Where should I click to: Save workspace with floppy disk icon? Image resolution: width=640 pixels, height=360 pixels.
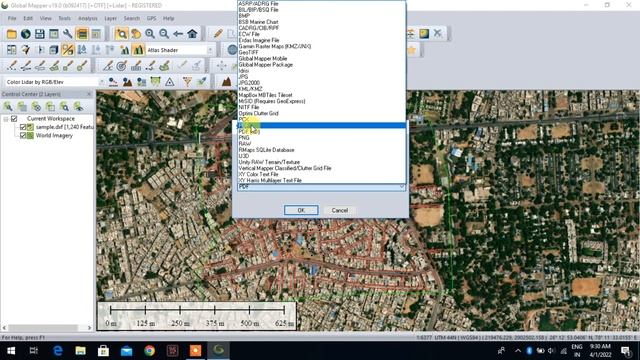[40, 34]
